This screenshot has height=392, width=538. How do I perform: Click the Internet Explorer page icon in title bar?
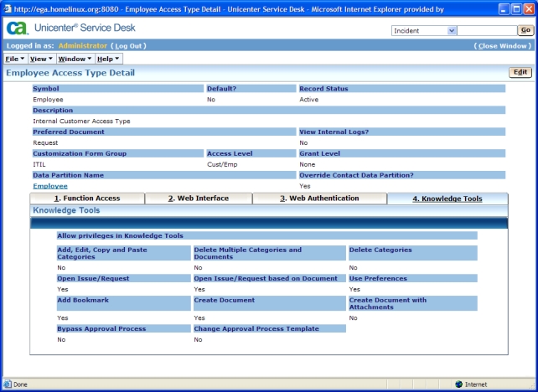click(x=8, y=8)
